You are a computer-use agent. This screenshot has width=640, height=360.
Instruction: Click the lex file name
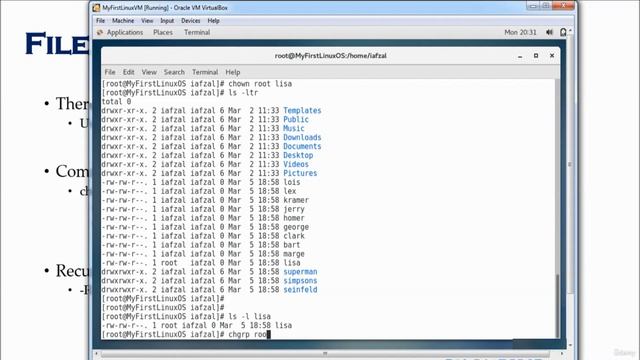click(290, 191)
